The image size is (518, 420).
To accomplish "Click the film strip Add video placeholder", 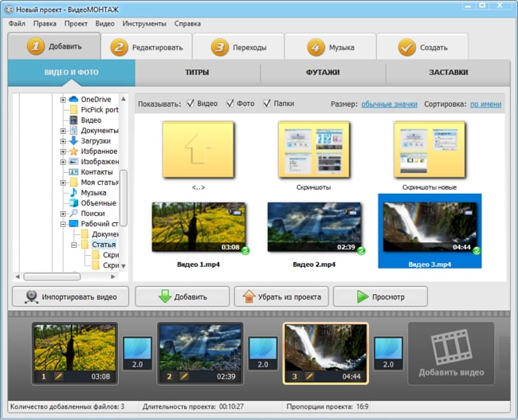I will pos(450,353).
